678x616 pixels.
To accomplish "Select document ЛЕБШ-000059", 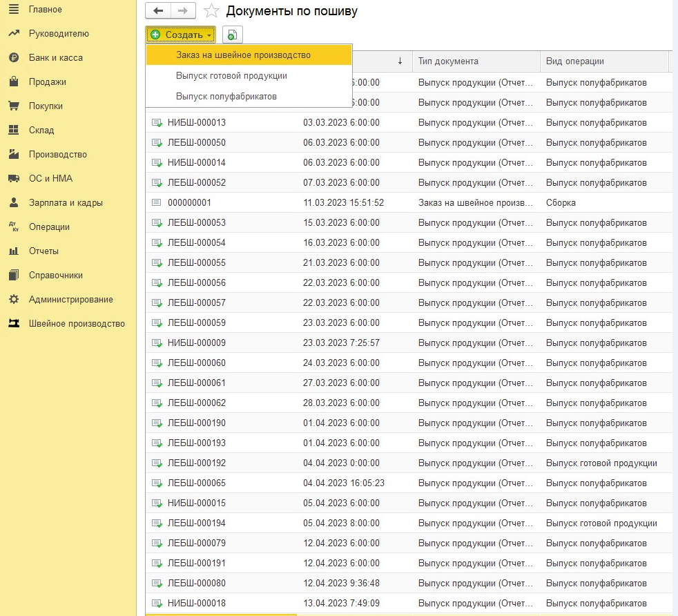I will pos(197,323).
